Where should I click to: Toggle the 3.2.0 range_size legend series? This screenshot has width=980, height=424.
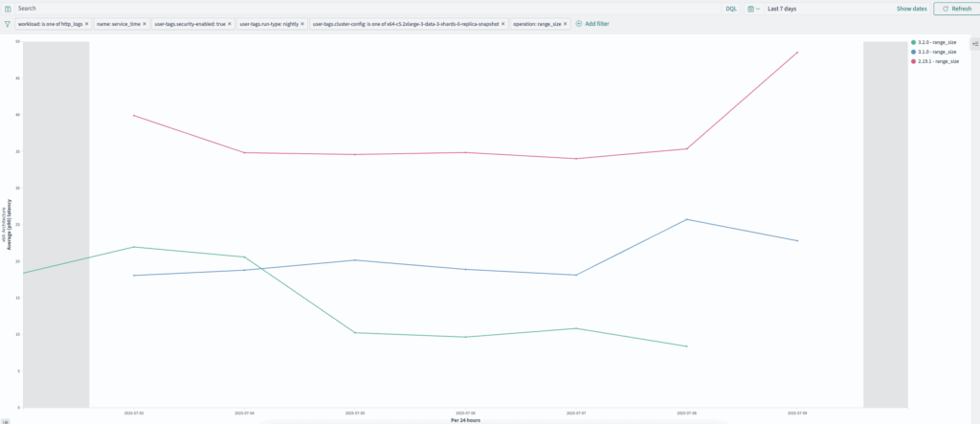(x=935, y=42)
